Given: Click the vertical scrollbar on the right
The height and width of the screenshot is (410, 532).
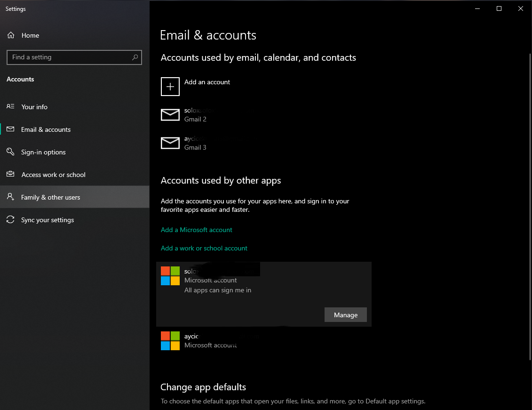Looking at the screenshot, I should point(530,207).
